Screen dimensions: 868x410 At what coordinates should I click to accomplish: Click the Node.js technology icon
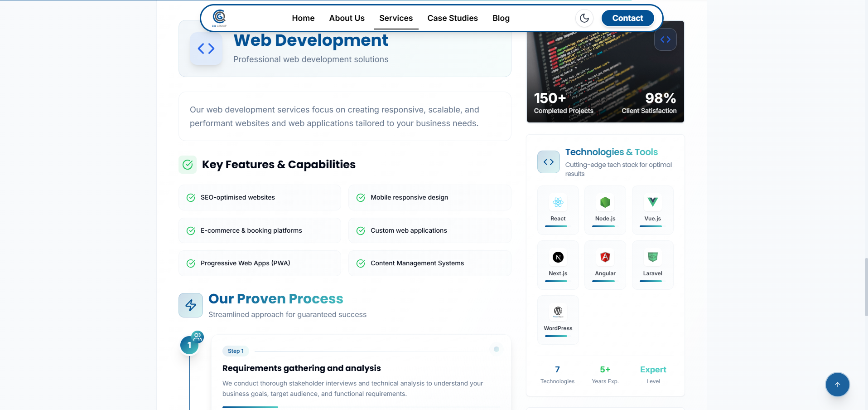pyautogui.click(x=605, y=202)
